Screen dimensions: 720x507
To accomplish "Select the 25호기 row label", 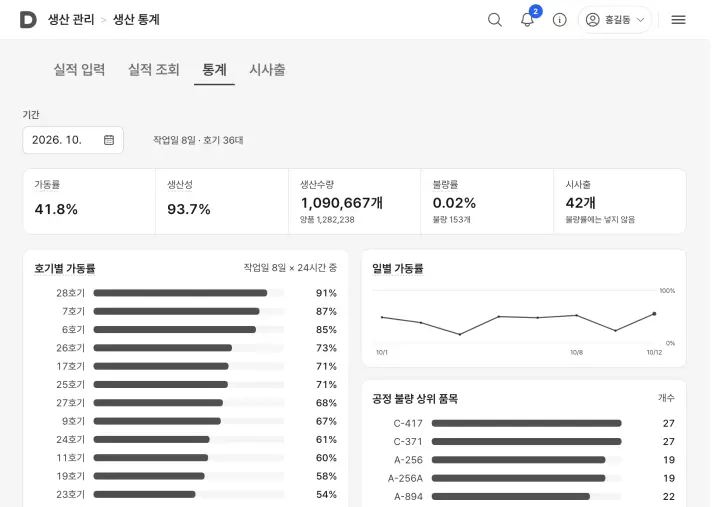I will [71, 384].
